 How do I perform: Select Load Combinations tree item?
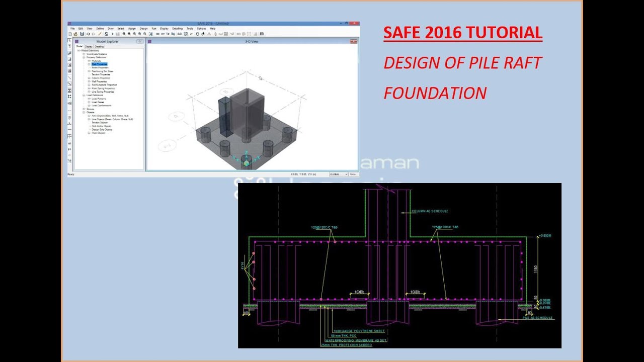(x=102, y=106)
